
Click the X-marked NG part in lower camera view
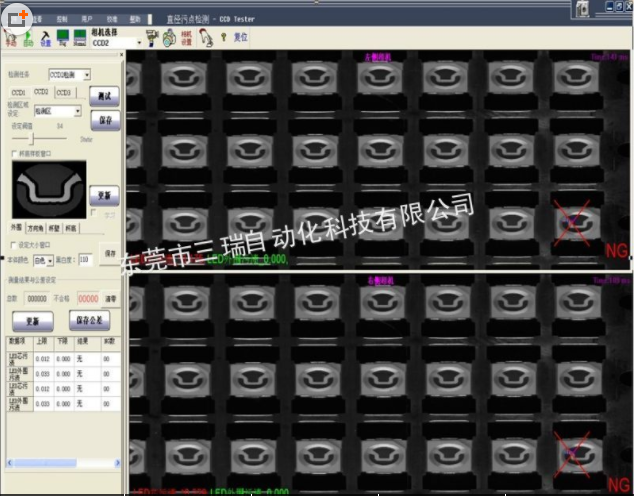pos(572,454)
